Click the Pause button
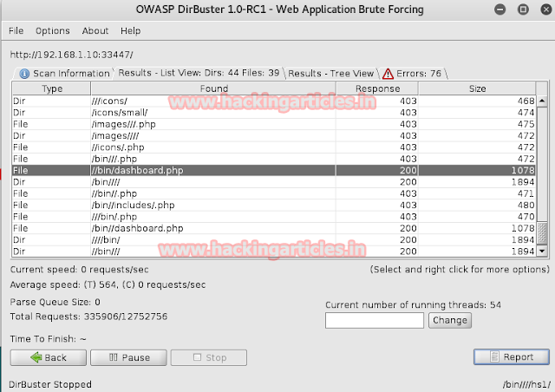 click(128, 357)
